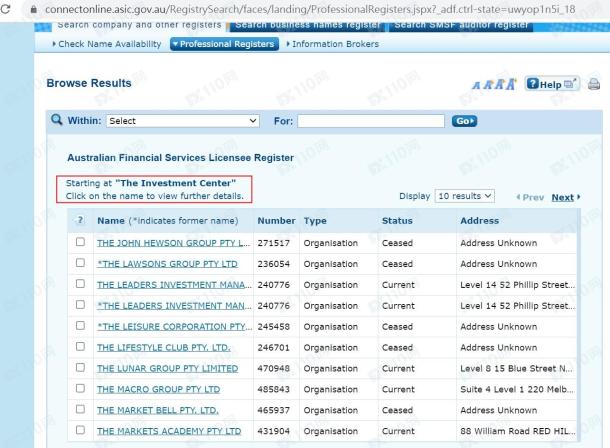Select number cell 271517

pyautogui.click(x=273, y=243)
